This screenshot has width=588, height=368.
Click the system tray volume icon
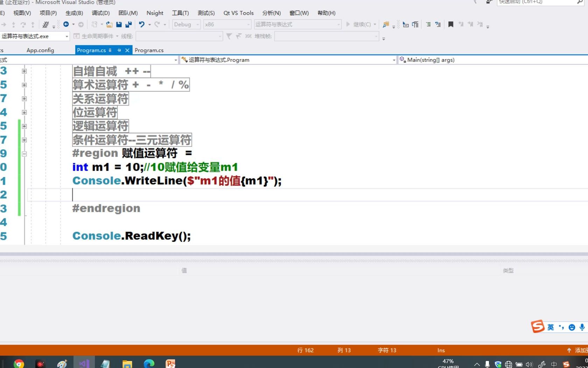tap(529, 364)
